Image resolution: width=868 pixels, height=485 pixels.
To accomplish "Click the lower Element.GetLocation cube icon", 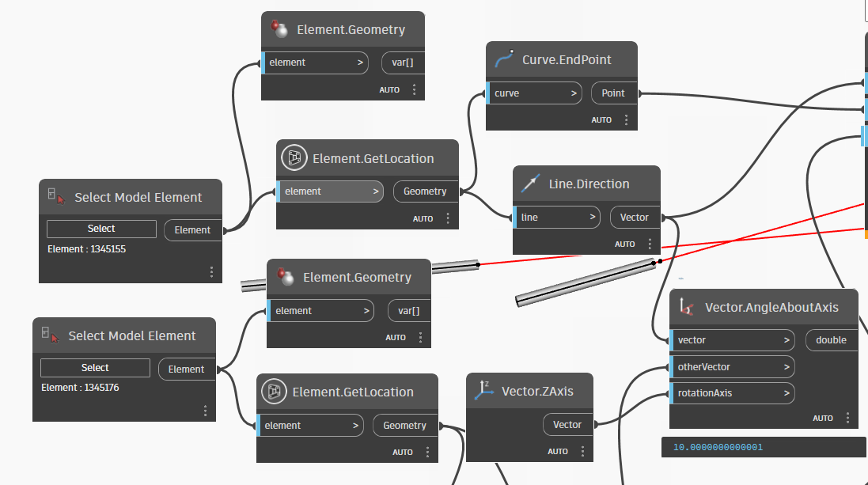I will coord(274,392).
